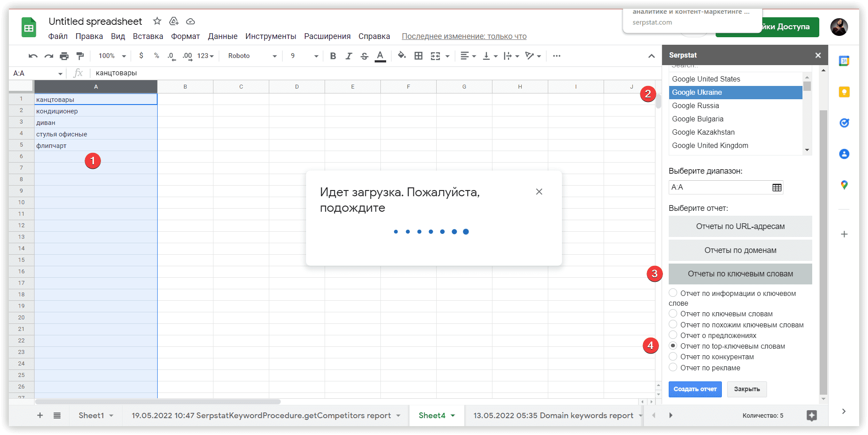Close the loading dialog
Viewport: 868px width, 435px height.
tap(539, 191)
